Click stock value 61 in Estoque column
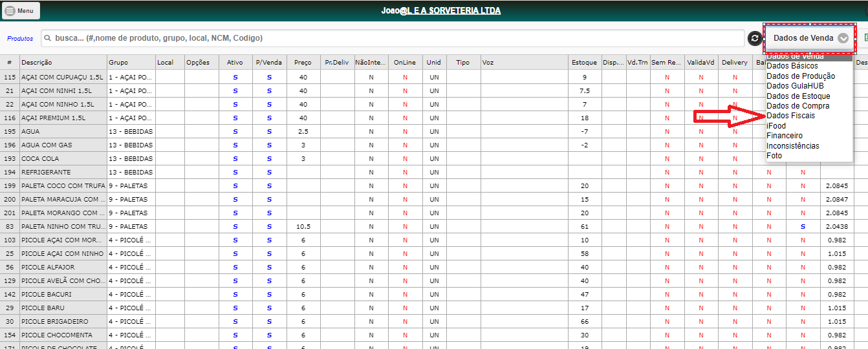The width and height of the screenshot is (868, 349). point(584,227)
